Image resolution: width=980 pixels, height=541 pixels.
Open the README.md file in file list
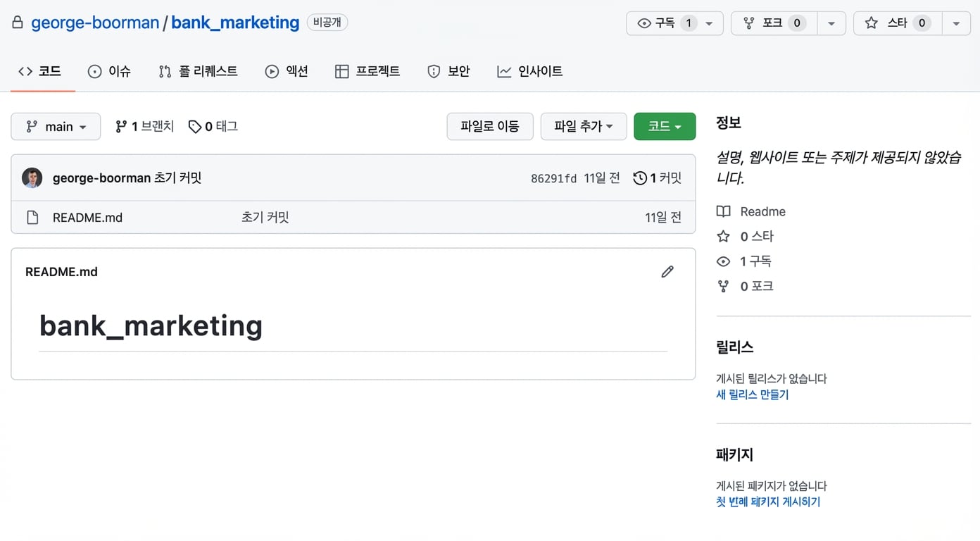click(88, 218)
